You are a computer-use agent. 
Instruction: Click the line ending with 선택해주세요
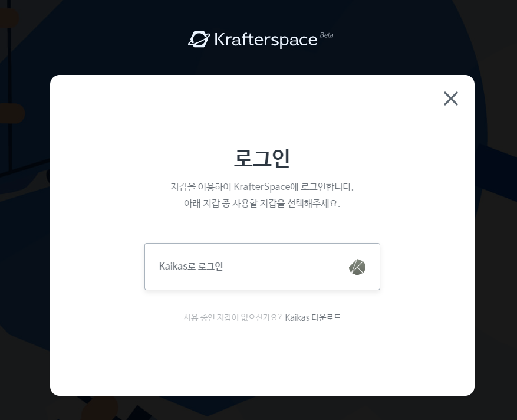point(262,204)
